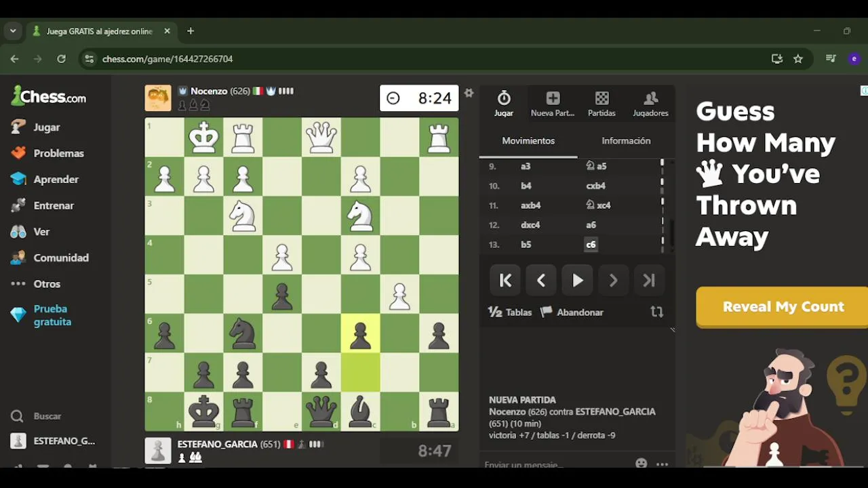The image size is (868, 488).
Task: Jump to the last move
Action: pos(649,281)
